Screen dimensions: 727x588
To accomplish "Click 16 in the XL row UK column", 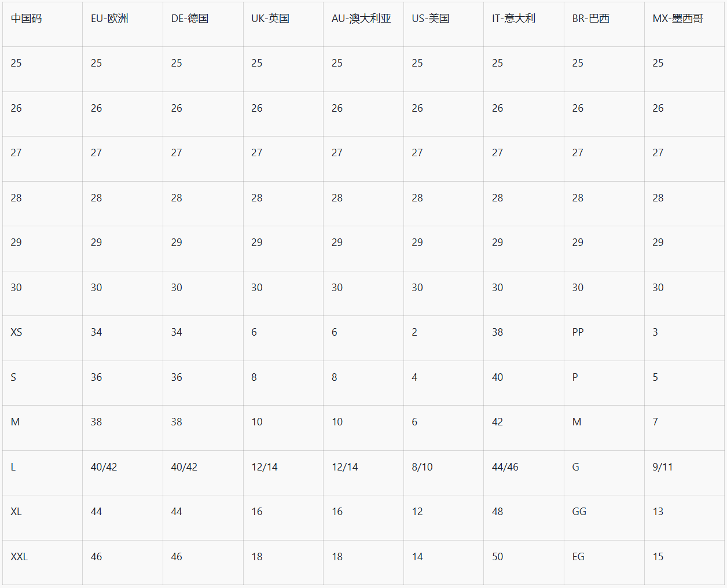I will pyautogui.click(x=257, y=512).
